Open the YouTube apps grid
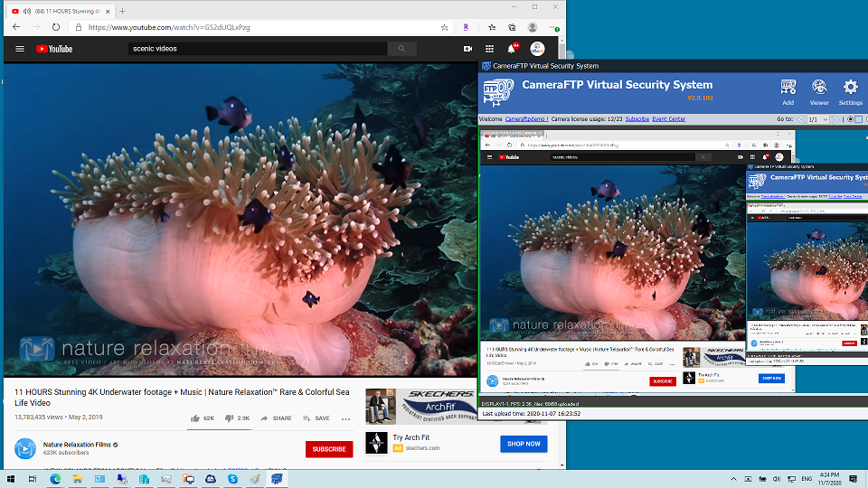 click(489, 49)
